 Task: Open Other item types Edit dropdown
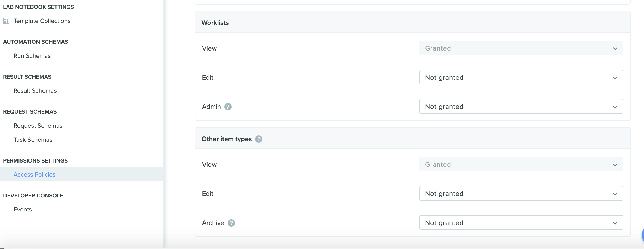[521, 194]
